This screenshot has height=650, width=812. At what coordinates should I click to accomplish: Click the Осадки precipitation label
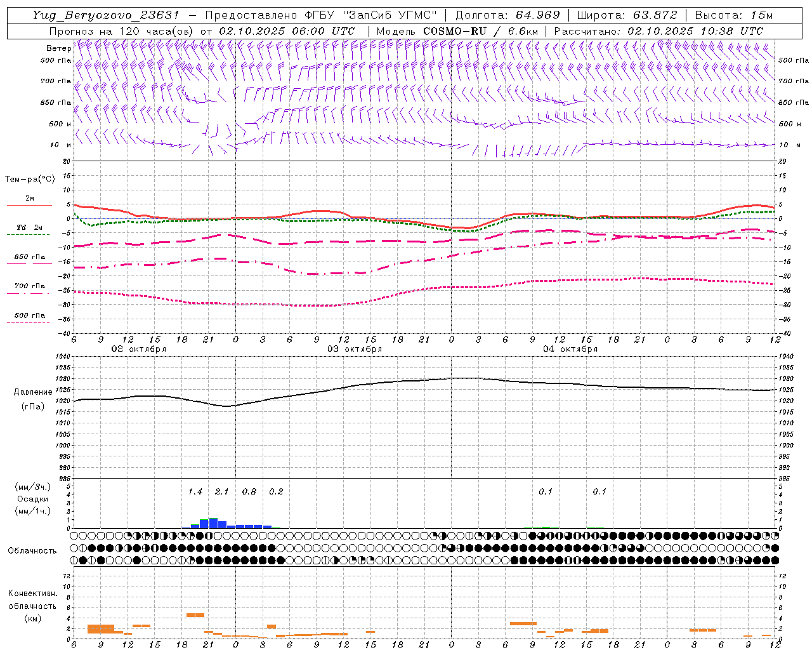click(x=32, y=499)
